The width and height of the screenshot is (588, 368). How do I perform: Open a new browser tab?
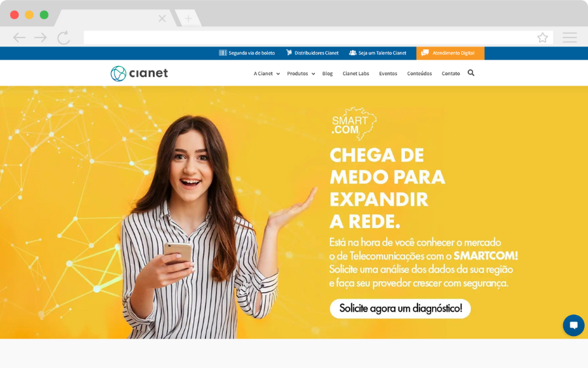[188, 18]
